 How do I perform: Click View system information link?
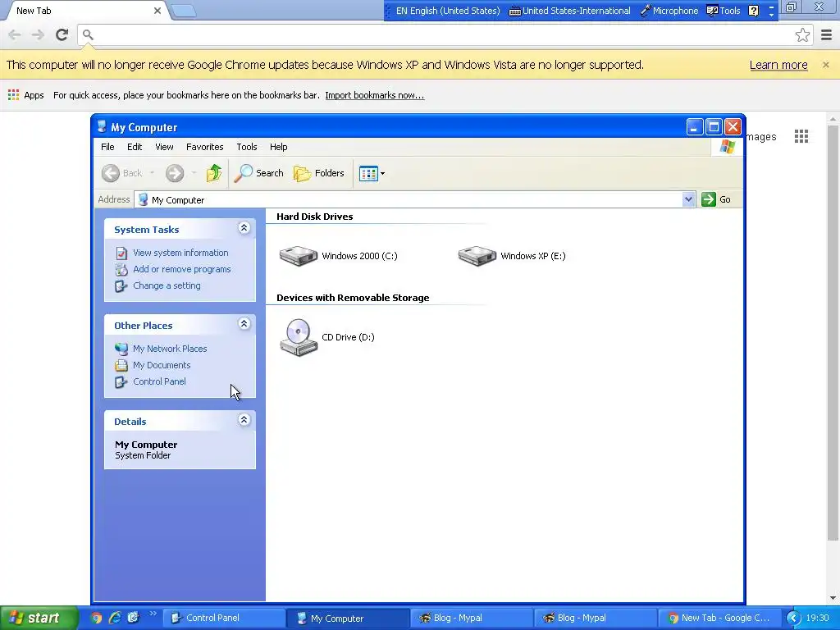[x=180, y=253]
